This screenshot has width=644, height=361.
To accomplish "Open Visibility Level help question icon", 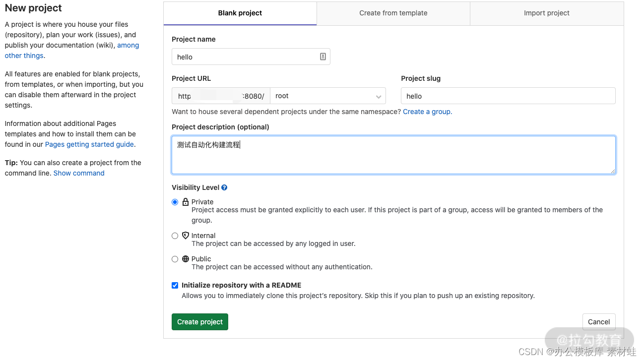I will pyautogui.click(x=224, y=187).
